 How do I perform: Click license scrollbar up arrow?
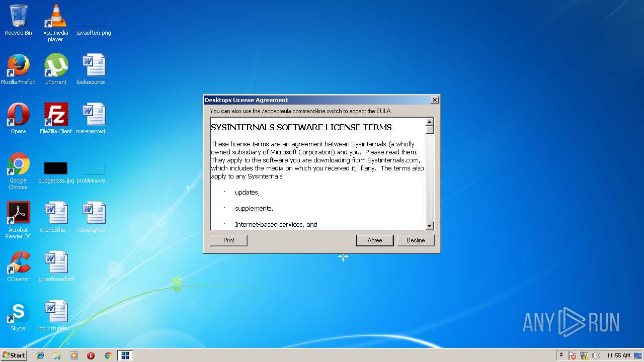430,121
